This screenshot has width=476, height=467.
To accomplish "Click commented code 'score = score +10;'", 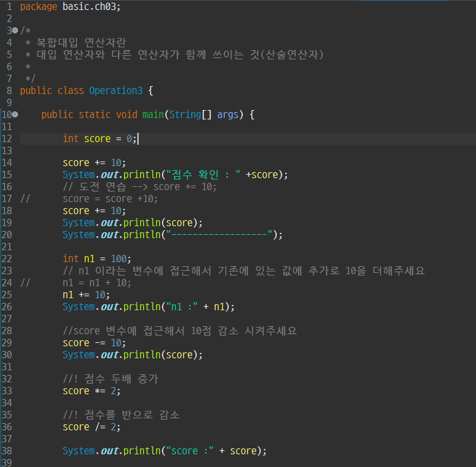I will 110,199.
